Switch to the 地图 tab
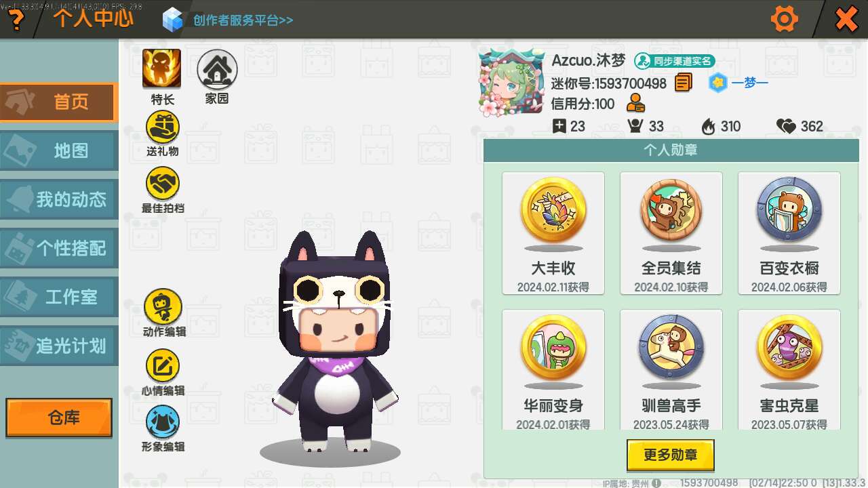The width and height of the screenshot is (868, 488). [59, 150]
